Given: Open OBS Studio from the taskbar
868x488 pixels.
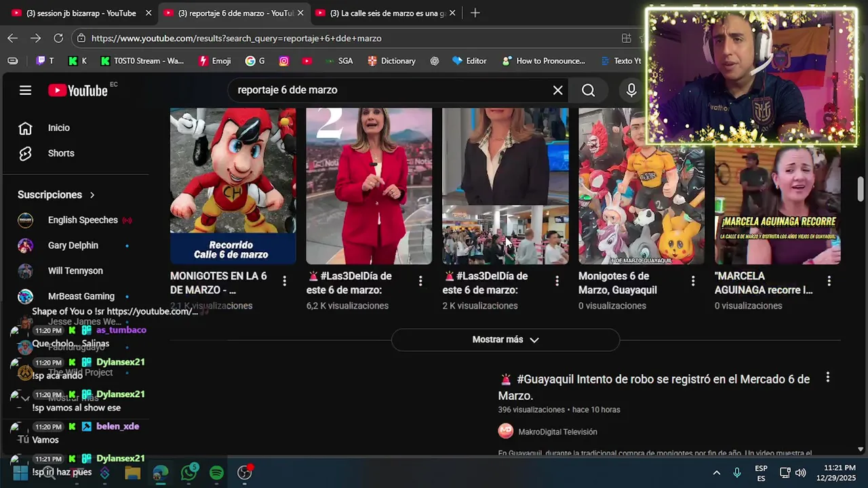Looking at the screenshot, I should 245,472.
